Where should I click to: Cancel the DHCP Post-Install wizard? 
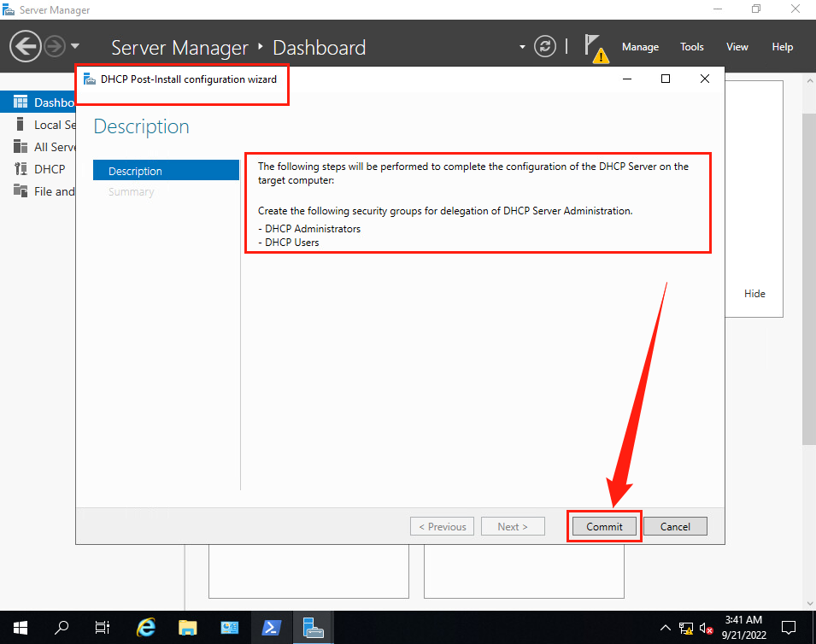click(674, 526)
